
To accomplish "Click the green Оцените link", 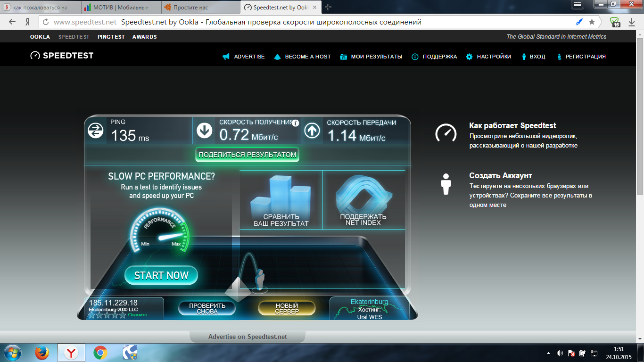I will 138,315.
